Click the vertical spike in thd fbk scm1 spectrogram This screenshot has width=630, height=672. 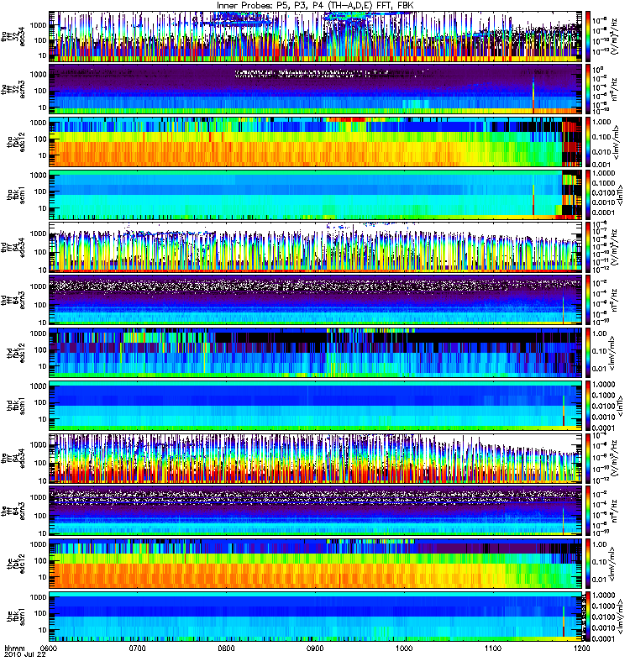(564, 411)
